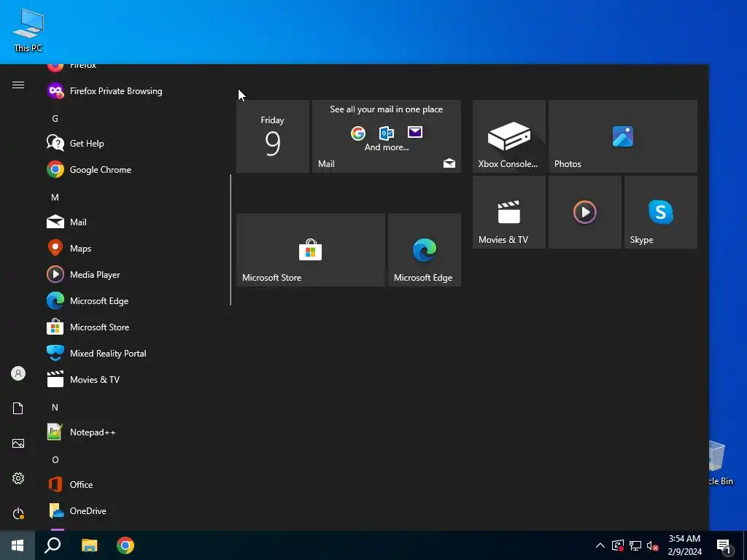This screenshot has width=747, height=560.
Task: Launch Notepad++
Action: point(133,432)
